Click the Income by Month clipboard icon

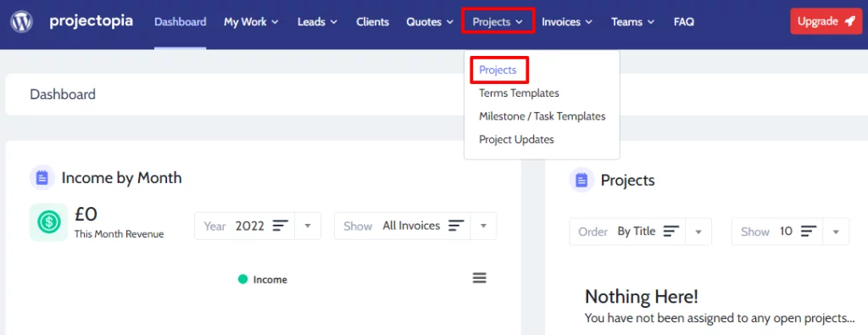(x=42, y=178)
